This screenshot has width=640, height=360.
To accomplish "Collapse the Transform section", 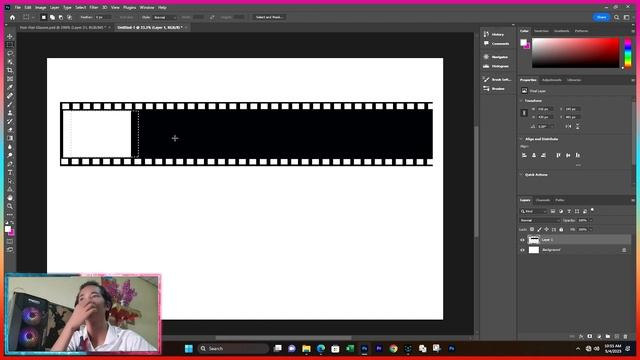I will tap(521, 100).
